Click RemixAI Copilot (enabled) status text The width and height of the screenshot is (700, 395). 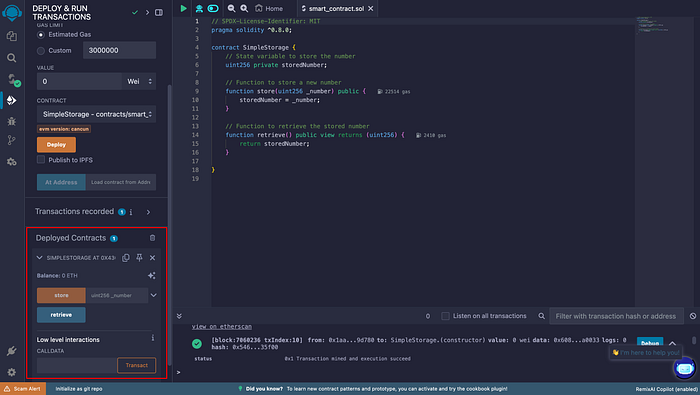tap(667, 389)
